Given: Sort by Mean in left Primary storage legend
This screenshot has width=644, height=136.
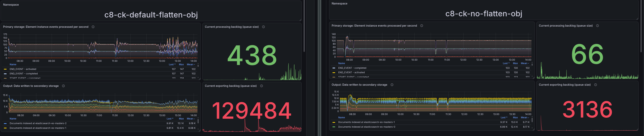Looking at the screenshot, I should click(191, 64).
